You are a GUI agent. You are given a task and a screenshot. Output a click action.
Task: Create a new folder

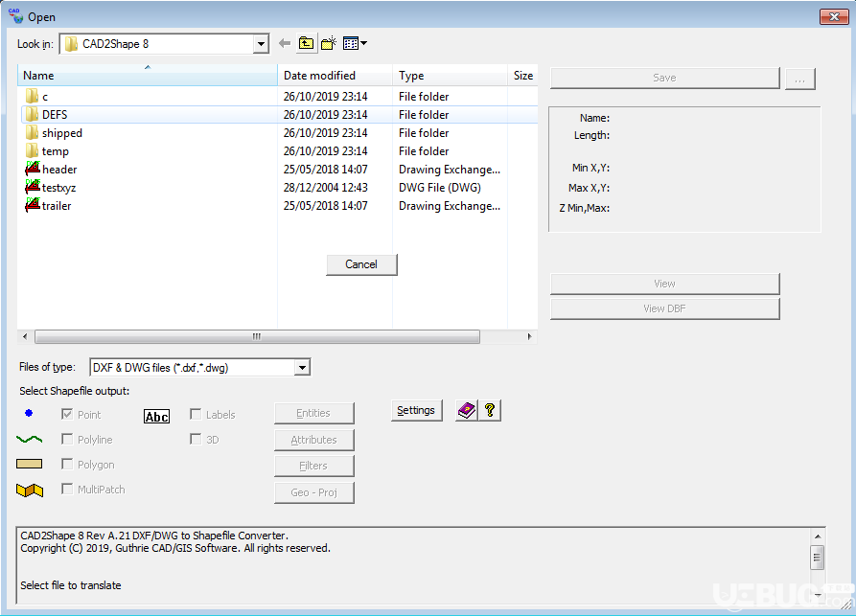pos(329,43)
